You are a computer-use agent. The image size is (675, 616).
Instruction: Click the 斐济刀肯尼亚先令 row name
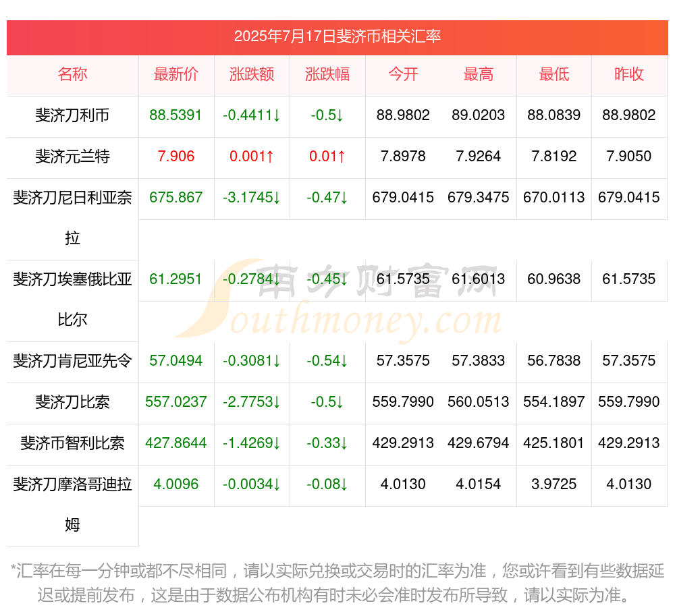(72, 361)
